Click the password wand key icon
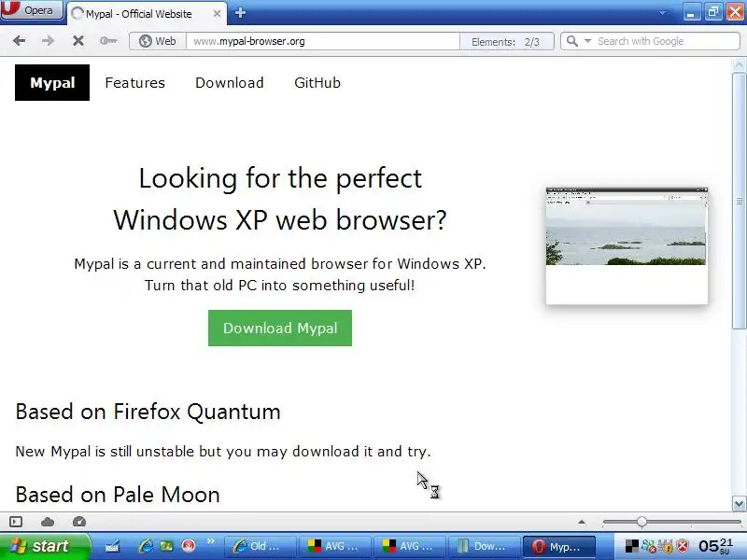Screen dimensions: 747x560 108,41
